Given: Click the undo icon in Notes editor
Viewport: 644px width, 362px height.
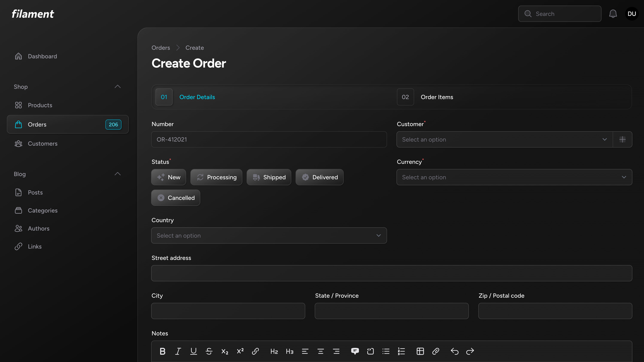Looking at the screenshot, I should [x=454, y=351].
